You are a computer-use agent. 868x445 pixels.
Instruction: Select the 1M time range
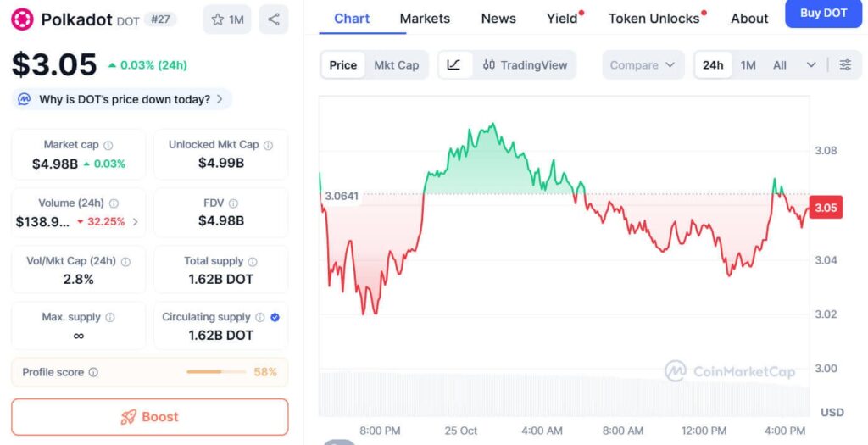tap(748, 65)
